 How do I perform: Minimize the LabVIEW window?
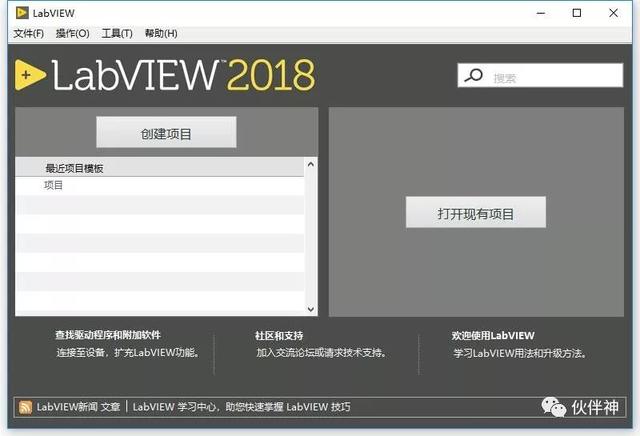coord(541,13)
